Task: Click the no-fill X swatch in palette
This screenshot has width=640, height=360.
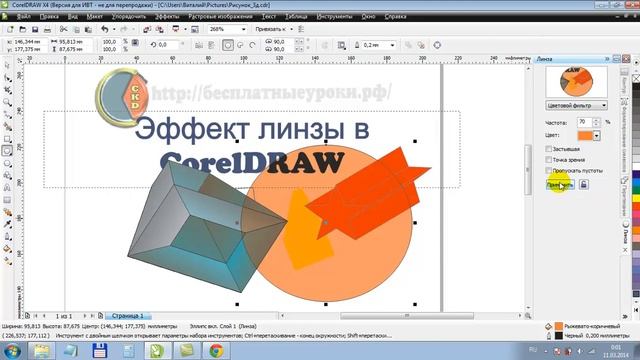Action: (636, 78)
